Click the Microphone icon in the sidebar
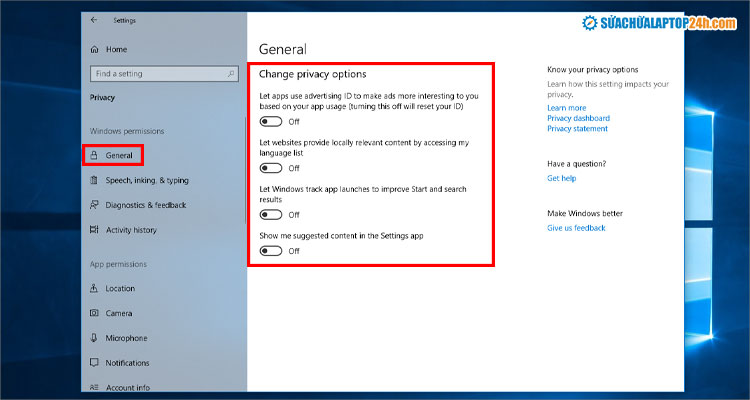Screen dimensions: 750x400 pyautogui.click(x=95, y=338)
